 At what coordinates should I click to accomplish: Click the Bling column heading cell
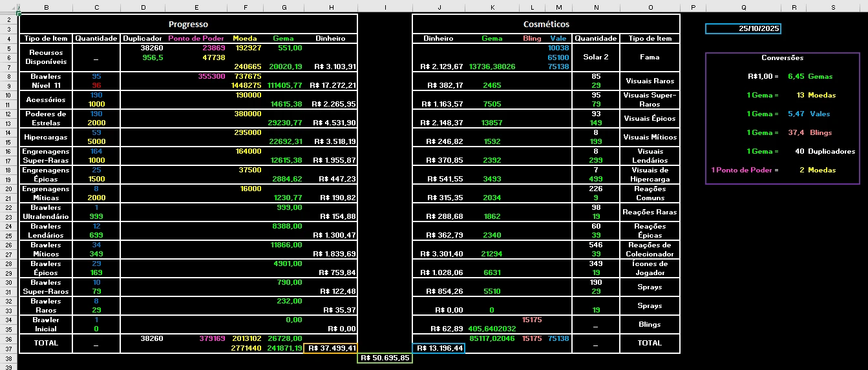[532, 38]
